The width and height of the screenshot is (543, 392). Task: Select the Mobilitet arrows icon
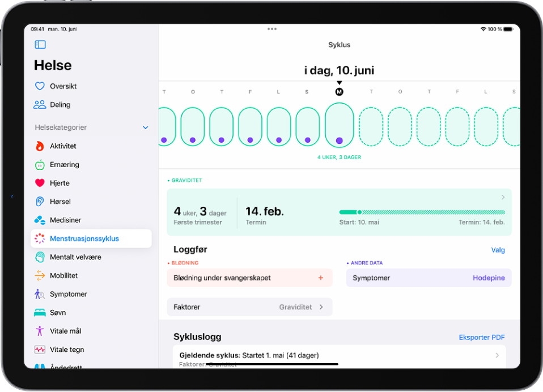pos(40,275)
